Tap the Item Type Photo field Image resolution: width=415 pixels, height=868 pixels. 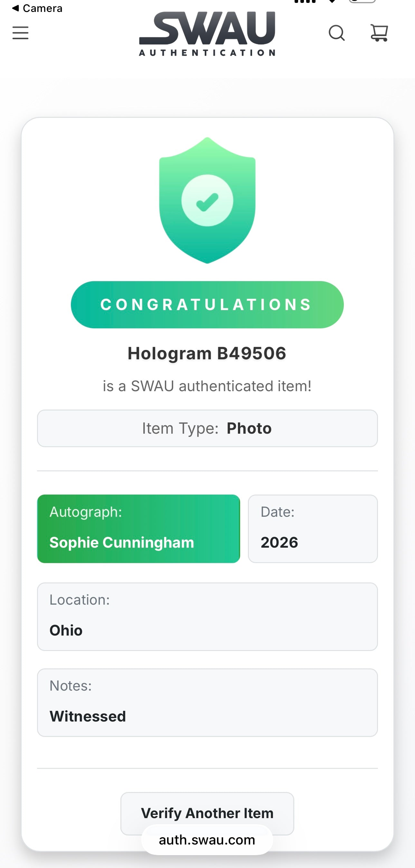click(207, 428)
